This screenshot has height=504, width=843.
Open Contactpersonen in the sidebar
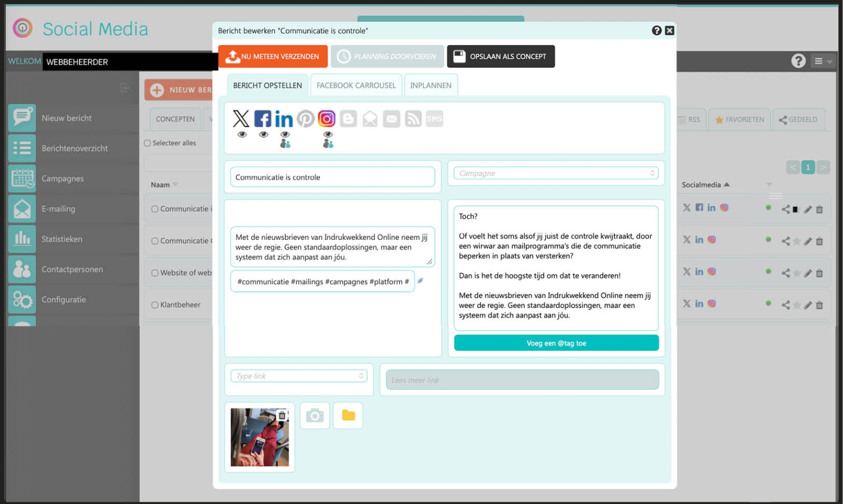tap(72, 270)
